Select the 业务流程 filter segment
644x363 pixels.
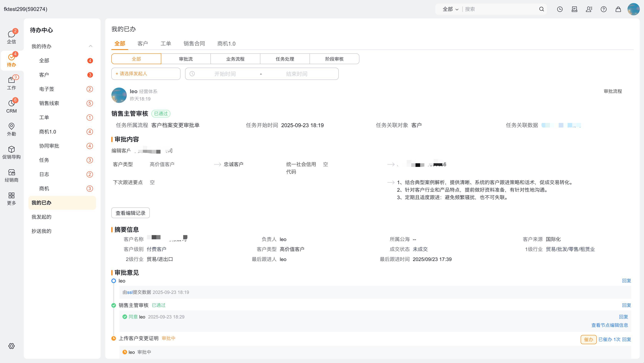pos(235,59)
